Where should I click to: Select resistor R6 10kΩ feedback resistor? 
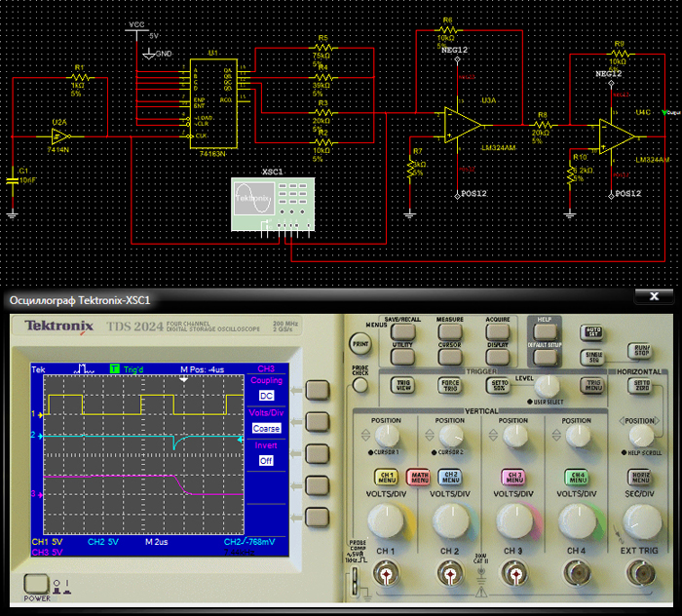coord(448,30)
